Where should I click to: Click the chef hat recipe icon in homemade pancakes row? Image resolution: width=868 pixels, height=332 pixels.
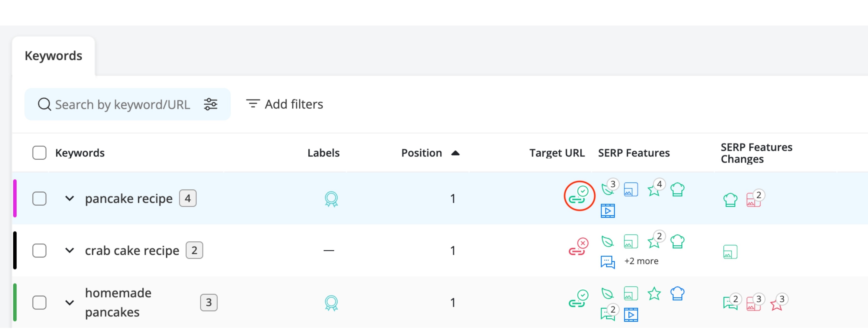point(677,293)
